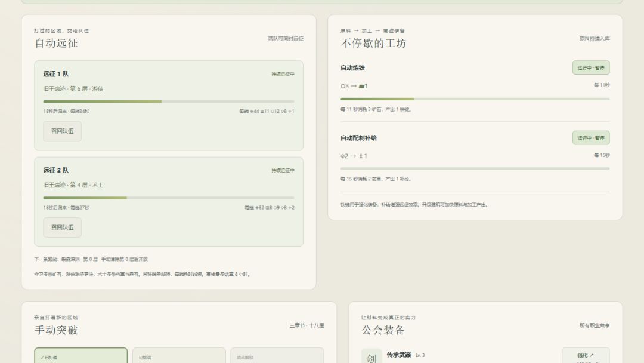Click the 公会装备 section heading
The image size is (644, 363).
383,330
